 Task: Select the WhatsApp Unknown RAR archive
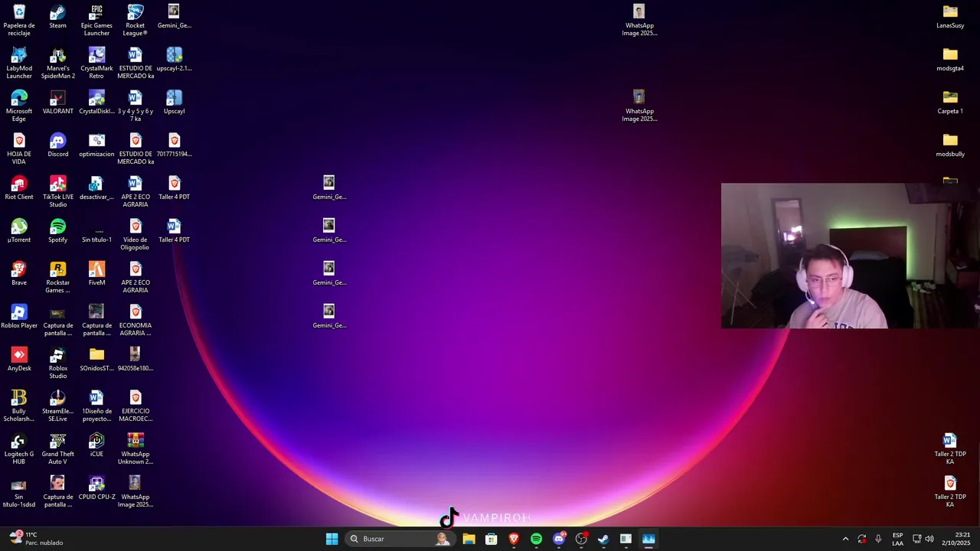click(136, 449)
